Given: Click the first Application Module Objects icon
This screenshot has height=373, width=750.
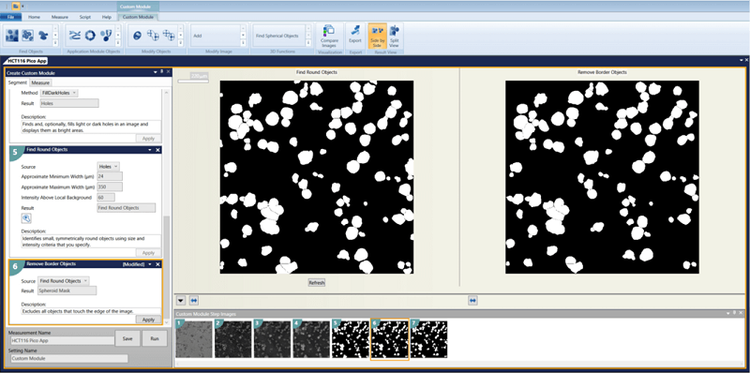Looking at the screenshot, I should [x=75, y=35].
